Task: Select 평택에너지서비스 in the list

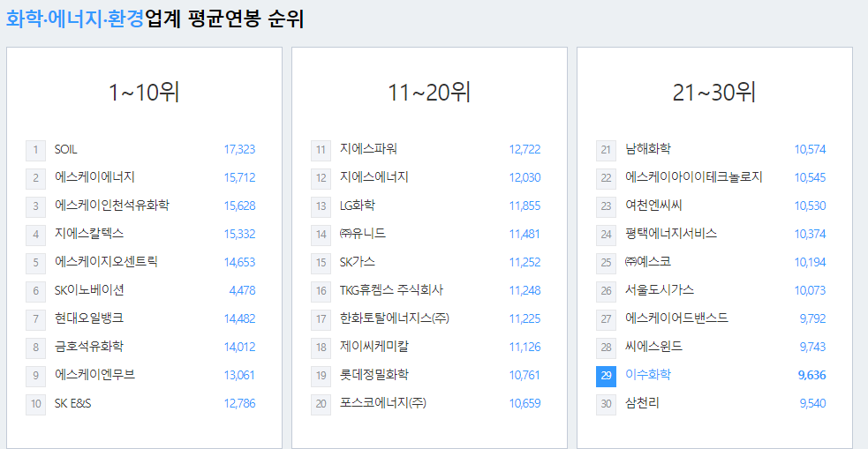Action: 671,234
